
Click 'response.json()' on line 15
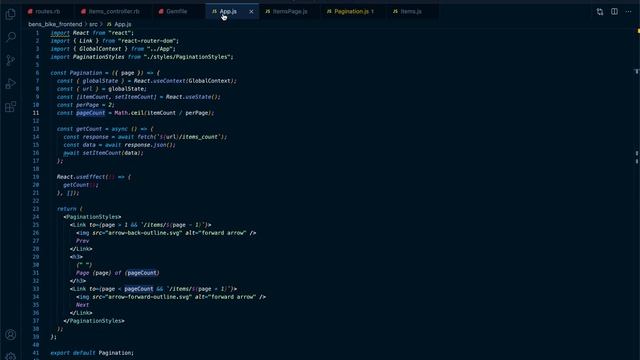pyautogui.click(x=150, y=144)
